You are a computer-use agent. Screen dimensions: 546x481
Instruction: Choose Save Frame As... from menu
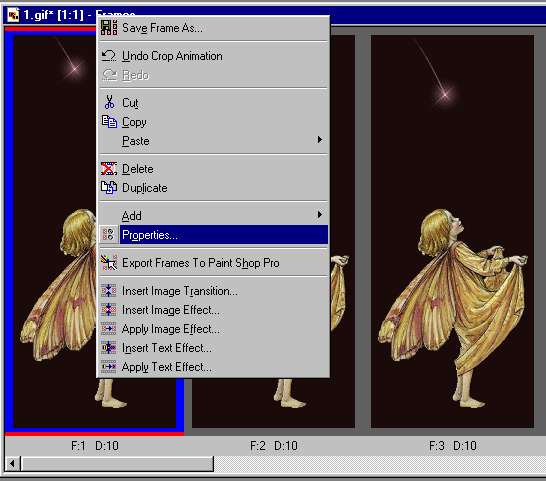(x=213, y=28)
